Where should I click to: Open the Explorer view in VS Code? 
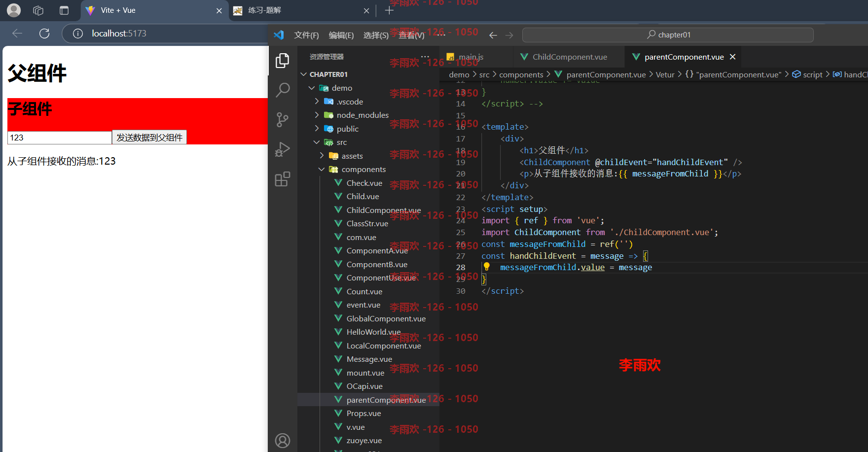pos(283,61)
